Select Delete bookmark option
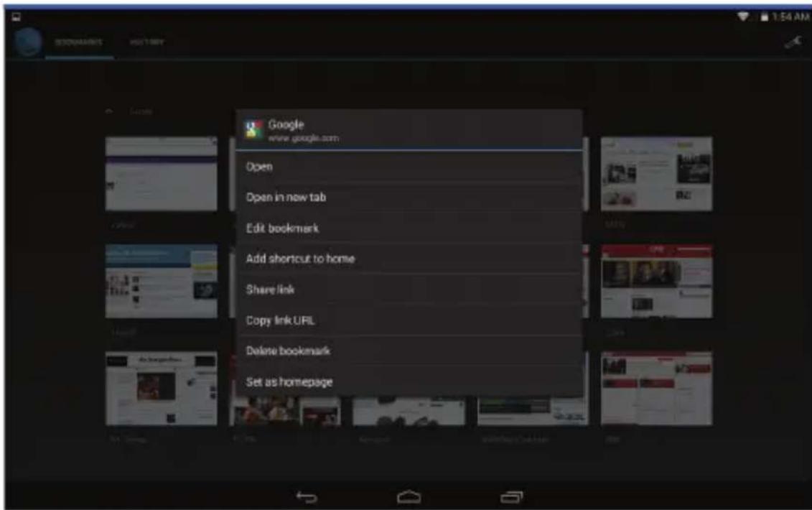The image size is (812, 510). pos(409,351)
